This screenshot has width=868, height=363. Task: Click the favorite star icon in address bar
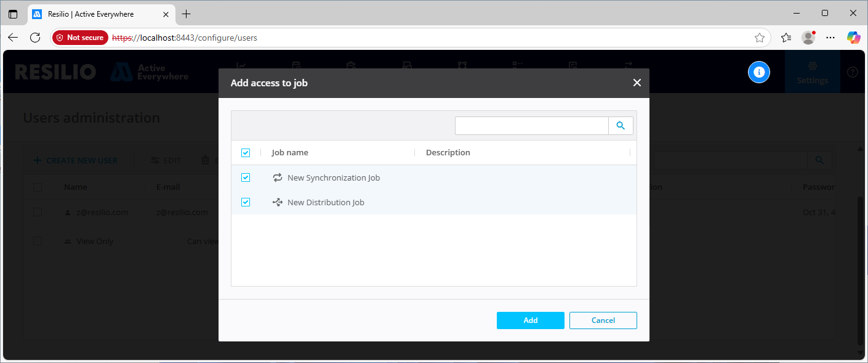click(x=760, y=38)
